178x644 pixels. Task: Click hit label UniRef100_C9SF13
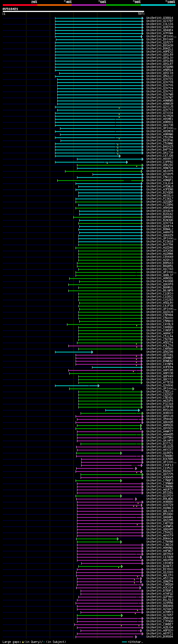[160, 465]
